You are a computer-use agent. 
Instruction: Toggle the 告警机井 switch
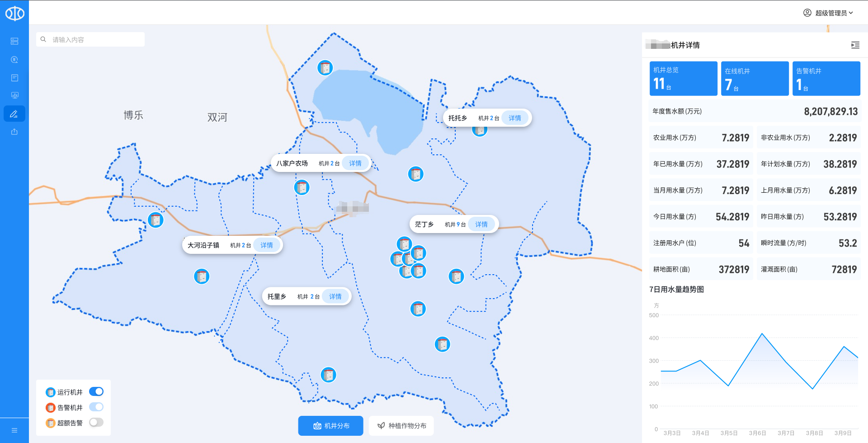[96, 407]
